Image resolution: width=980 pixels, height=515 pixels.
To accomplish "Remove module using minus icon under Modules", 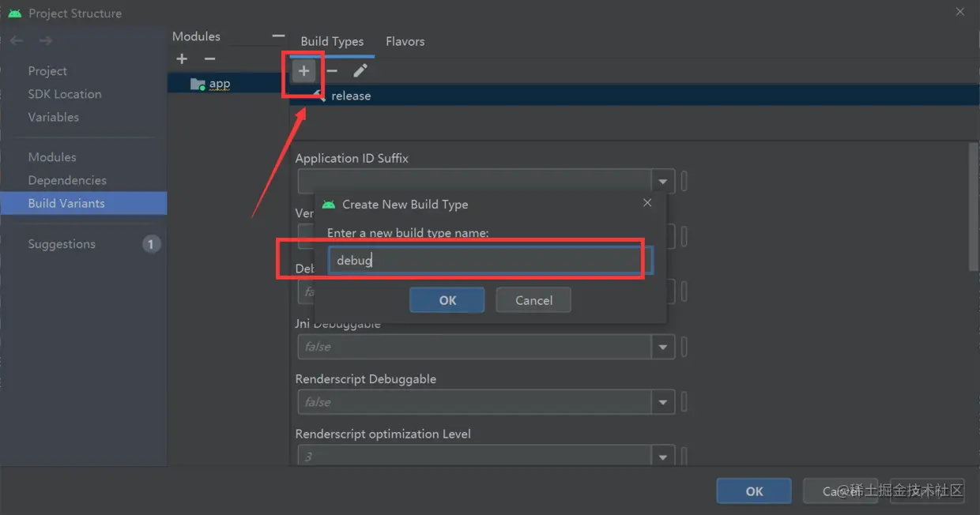I will [x=209, y=59].
